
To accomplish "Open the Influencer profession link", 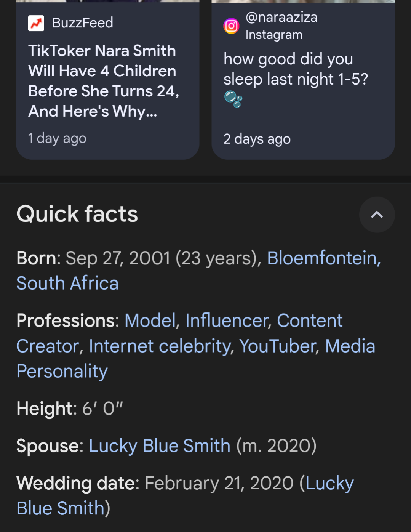I will tap(227, 320).
